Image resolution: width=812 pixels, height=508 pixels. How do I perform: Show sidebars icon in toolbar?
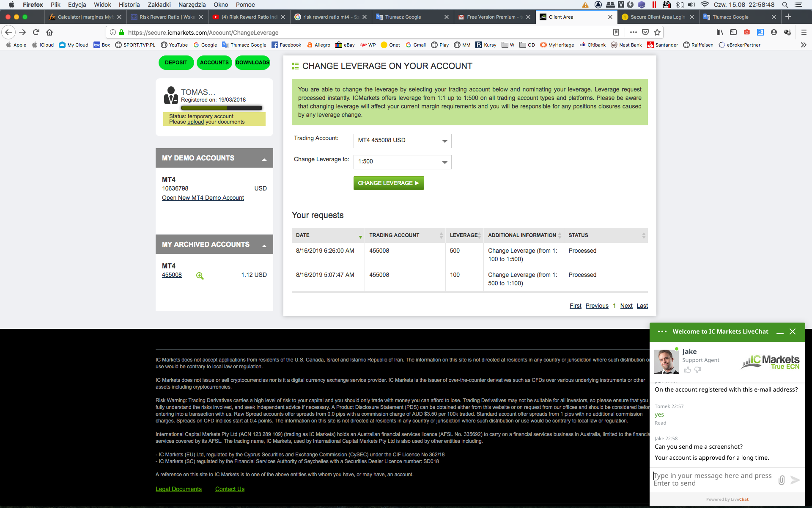733,32
